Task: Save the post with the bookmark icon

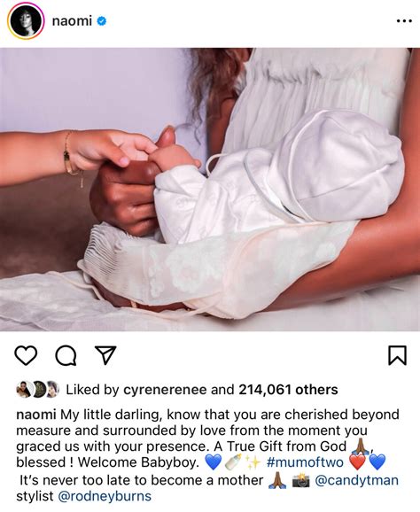Action: [398, 355]
